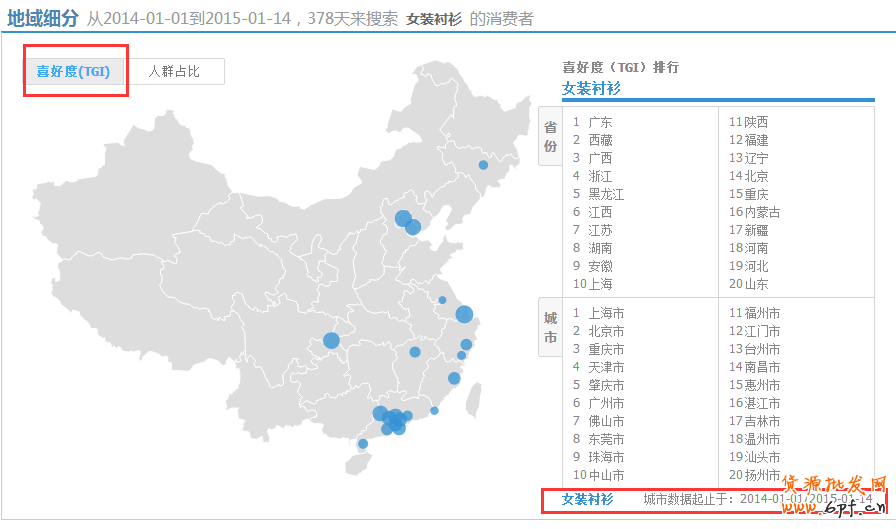Image resolution: width=896 pixels, height=529 pixels.
Task: Select 西藏 in the province ranking
Action: 600,140
